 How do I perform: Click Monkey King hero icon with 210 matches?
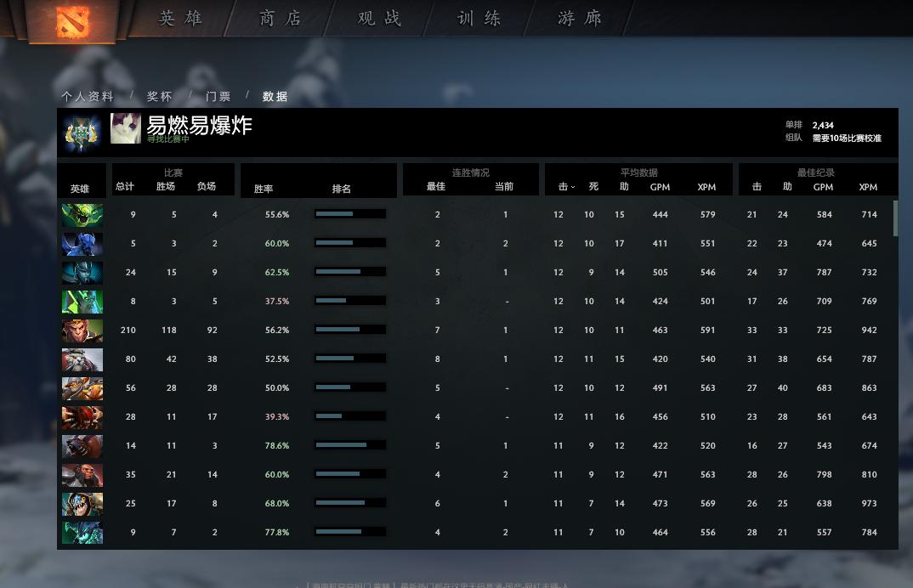coord(82,331)
